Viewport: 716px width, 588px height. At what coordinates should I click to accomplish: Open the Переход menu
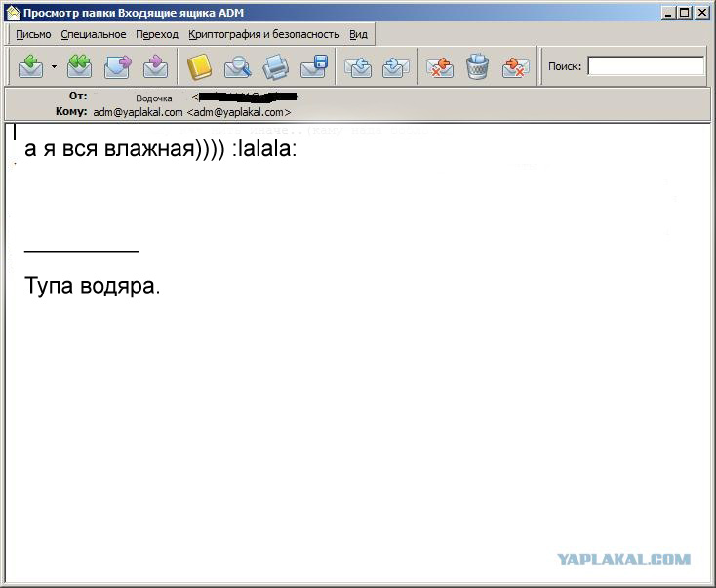click(157, 35)
